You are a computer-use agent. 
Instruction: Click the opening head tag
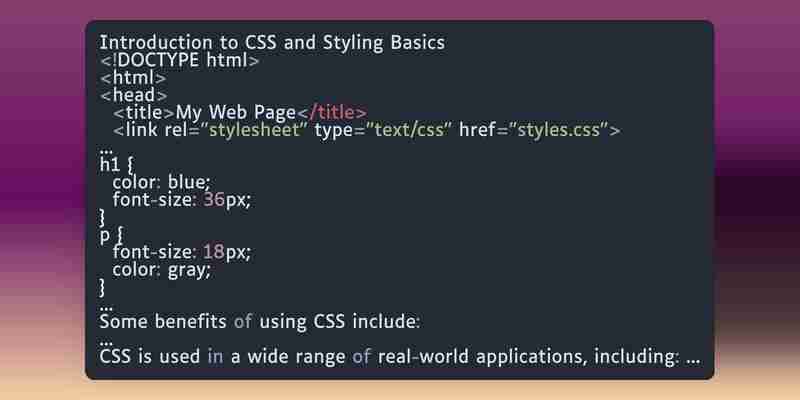coord(134,95)
